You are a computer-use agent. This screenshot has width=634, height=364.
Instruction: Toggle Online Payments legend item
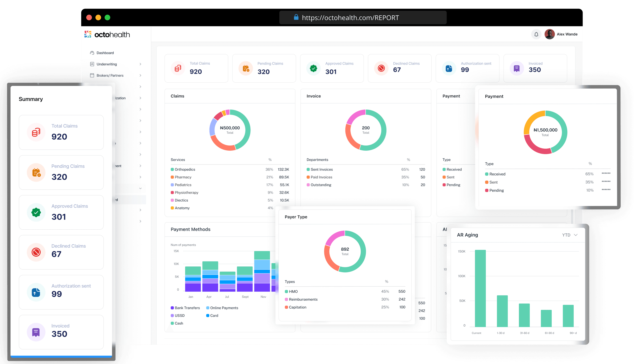[222, 308]
